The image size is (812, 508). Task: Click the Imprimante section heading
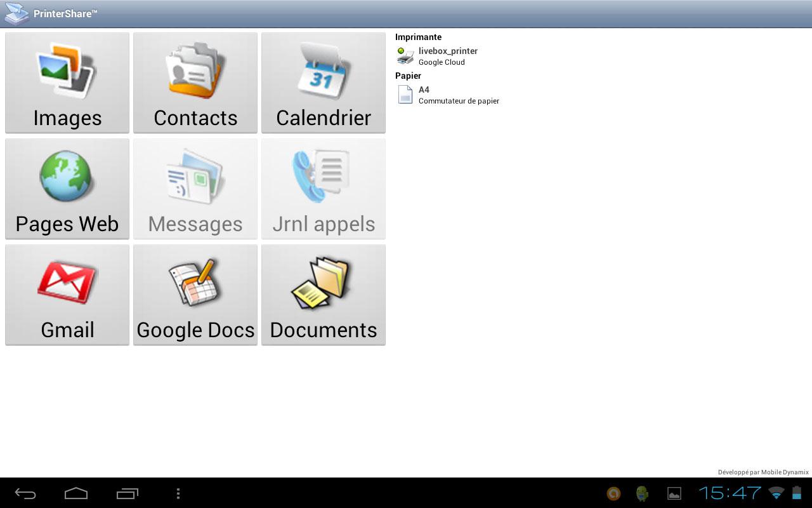(x=418, y=37)
